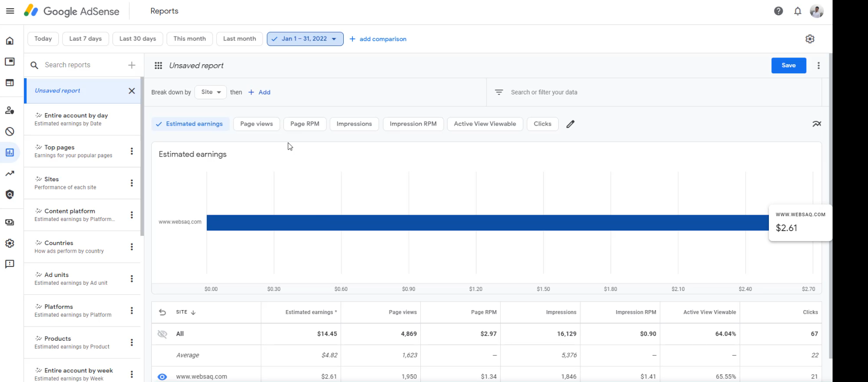Select the This month range
The height and width of the screenshot is (382, 868).
point(190,39)
